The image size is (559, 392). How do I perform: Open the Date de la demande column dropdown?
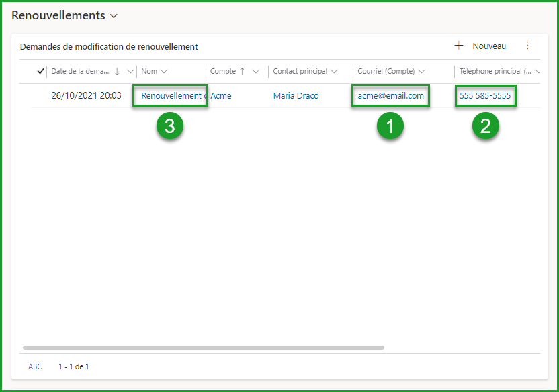(x=128, y=71)
